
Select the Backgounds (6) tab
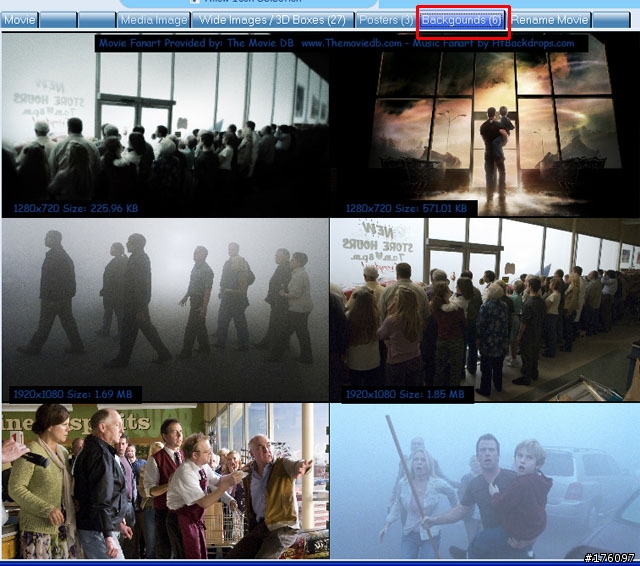click(x=462, y=20)
